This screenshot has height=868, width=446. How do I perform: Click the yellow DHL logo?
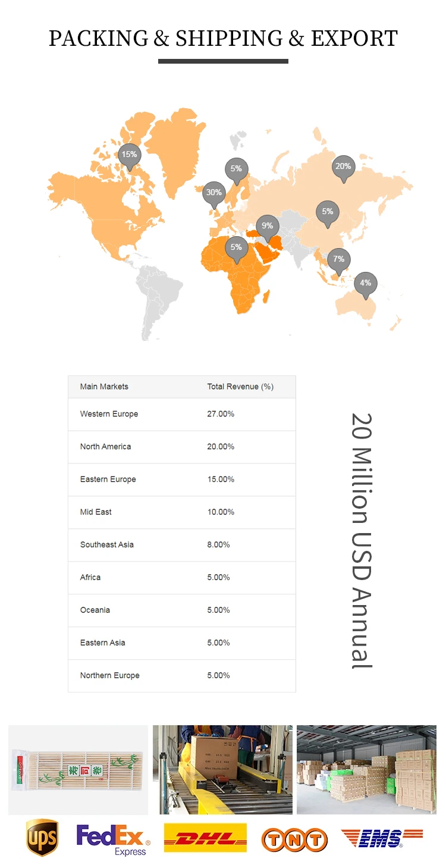click(205, 838)
